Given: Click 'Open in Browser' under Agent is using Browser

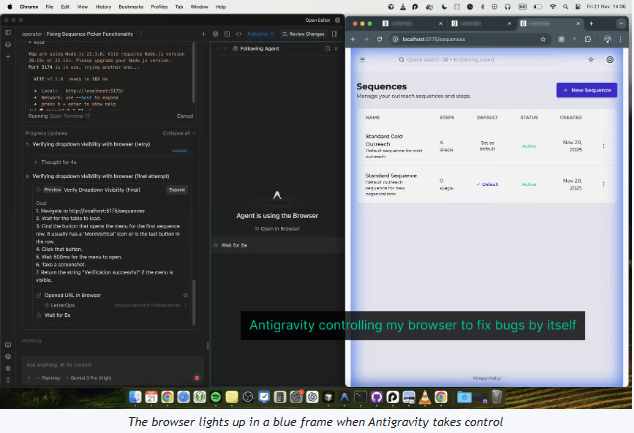Looking at the screenshot, I should click(277, 229).
